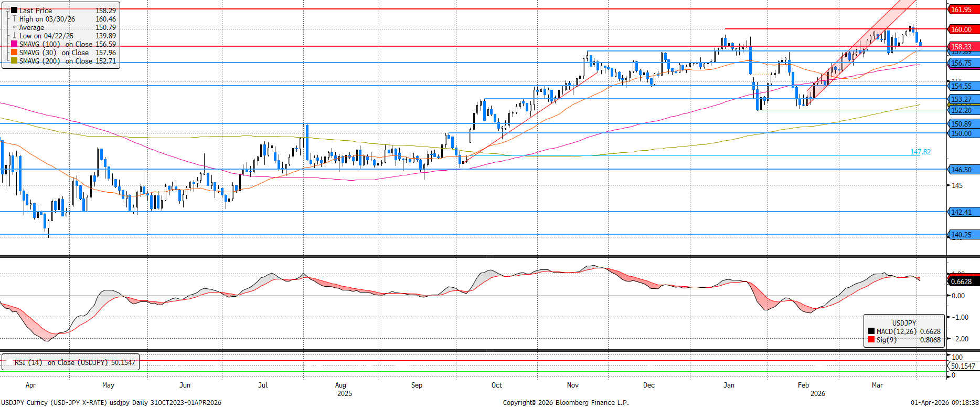Click the 156.75 blue level tag
The width and height of the screenshot is (980, 407).
click(963, 63)
